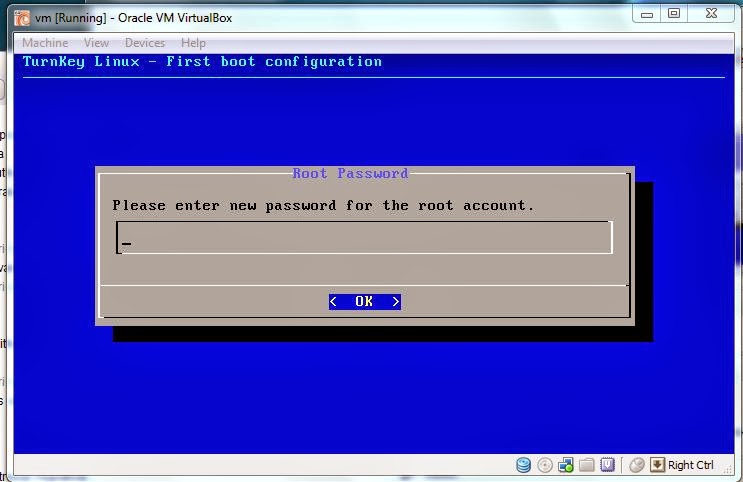
Task: Open the Help menu
Action: click(193, 43)
